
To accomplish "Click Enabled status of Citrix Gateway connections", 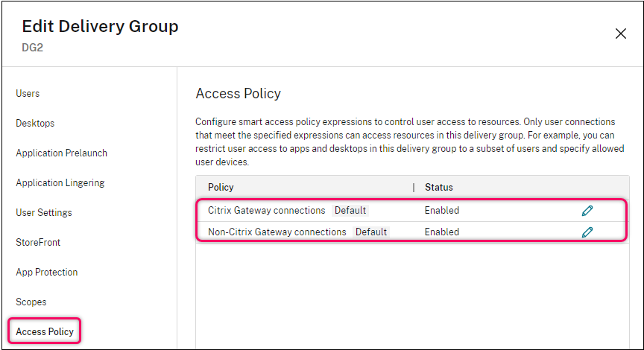I will (x=442, y=211).
